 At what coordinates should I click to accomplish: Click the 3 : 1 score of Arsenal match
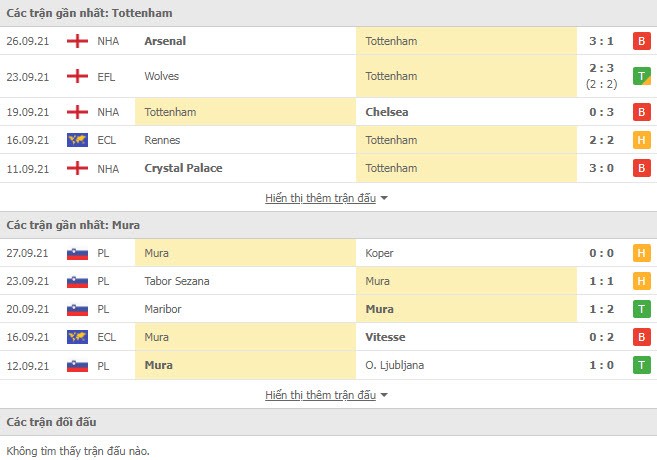click(603, 41)
